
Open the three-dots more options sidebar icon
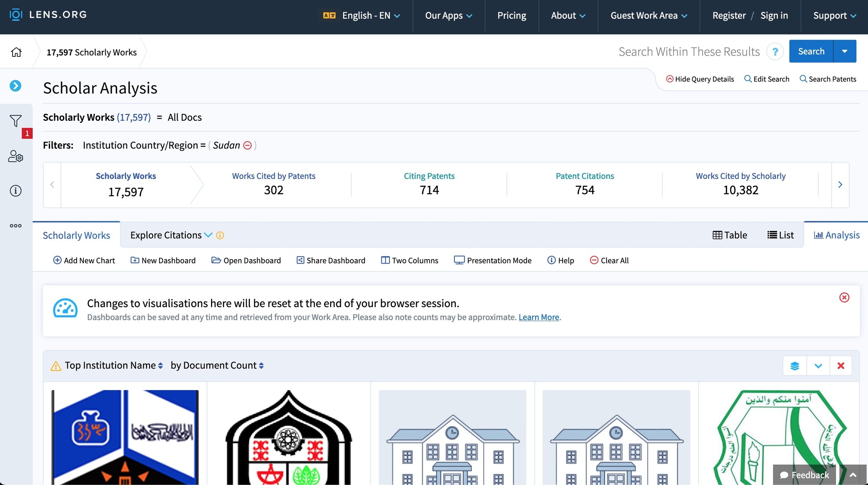click(15, 226)
